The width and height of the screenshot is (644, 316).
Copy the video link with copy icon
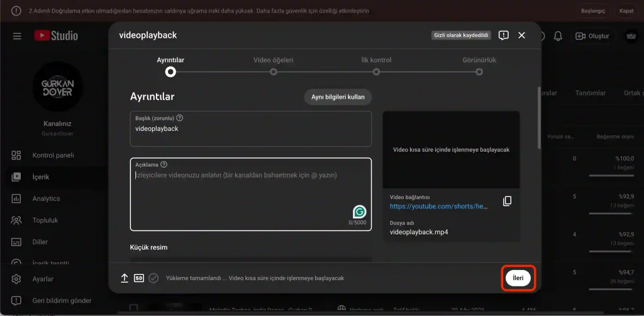pos(508,201)
